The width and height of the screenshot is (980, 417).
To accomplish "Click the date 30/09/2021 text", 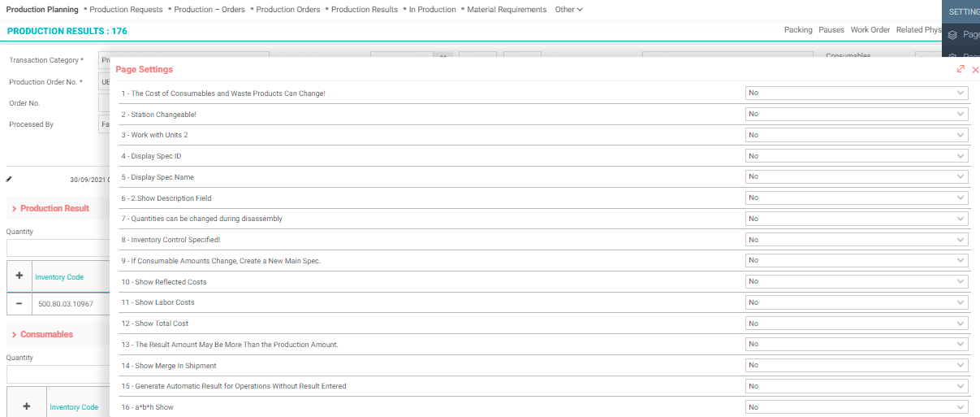I will tap(89, 180).
